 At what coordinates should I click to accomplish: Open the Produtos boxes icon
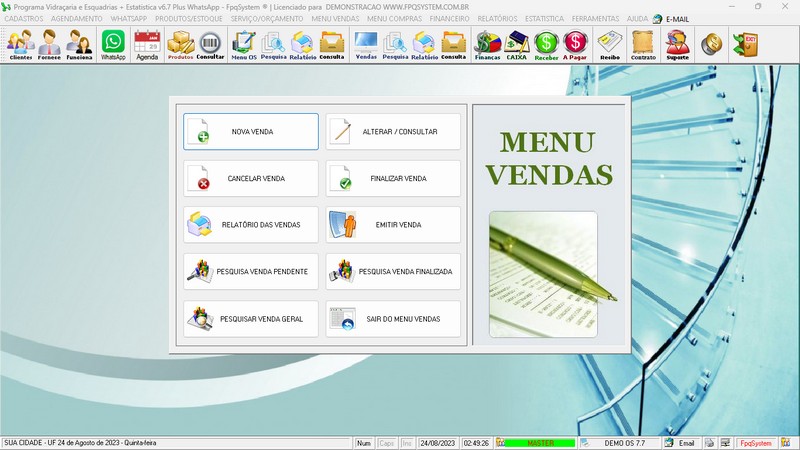[x=181, y=45]
